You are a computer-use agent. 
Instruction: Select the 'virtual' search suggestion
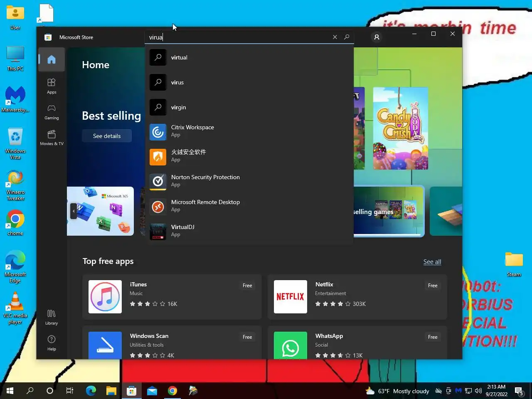pyautogui.click(x=249, y=57)
